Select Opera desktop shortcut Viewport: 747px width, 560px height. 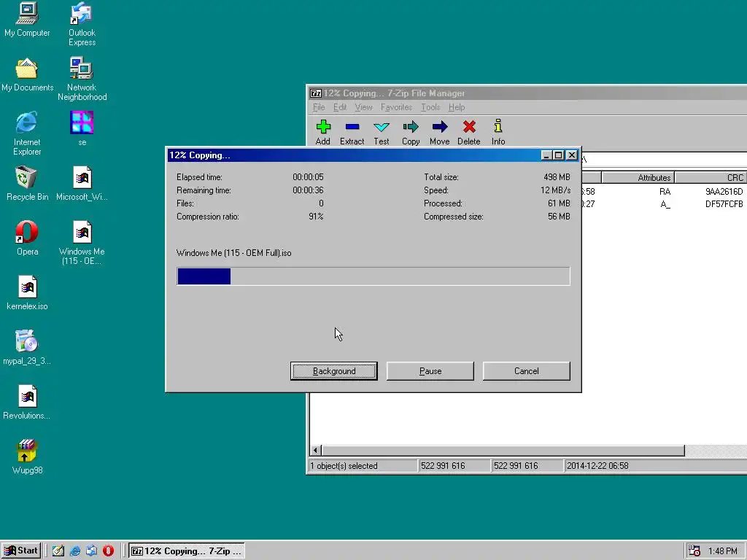click(x=27, y=238)
